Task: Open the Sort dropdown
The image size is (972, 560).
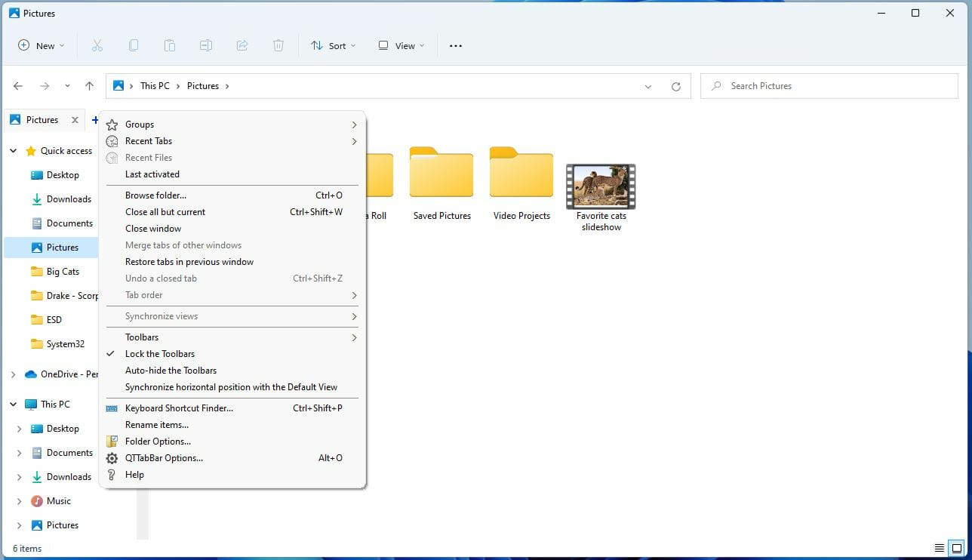Action: (x=333, y=45)
